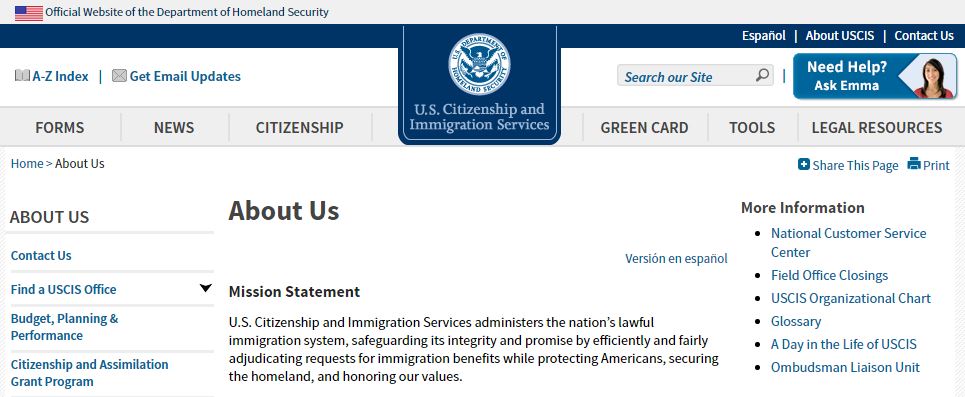Open the LEGAL RESOURCES menu
The image size is (965, 397).
pyautogui.click(x=877, y=127)
